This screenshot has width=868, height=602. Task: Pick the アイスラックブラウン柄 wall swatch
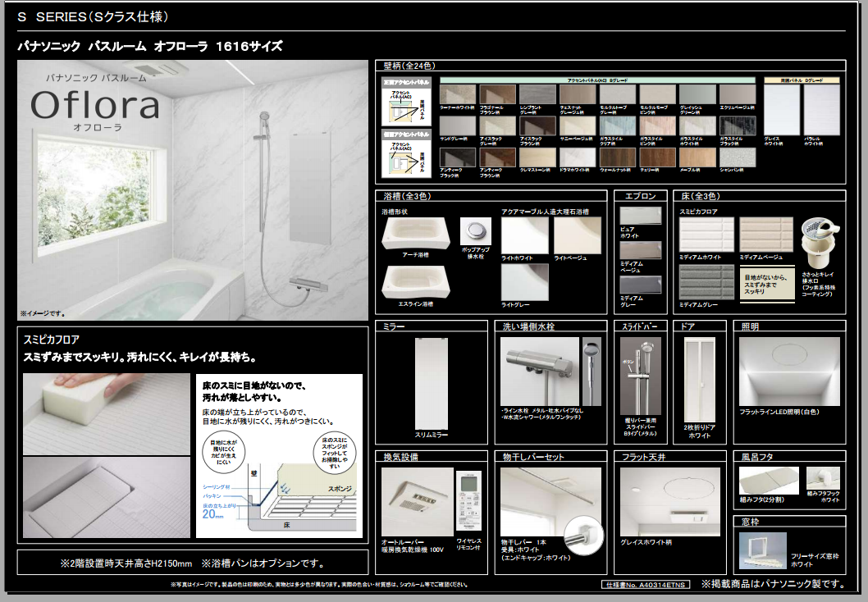click(x=537, y=125)
